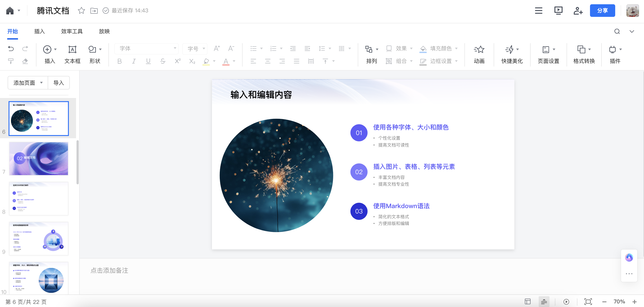Open the 动画 animation tool
This screenshot has width=644, height=307.
coord(479,54)
